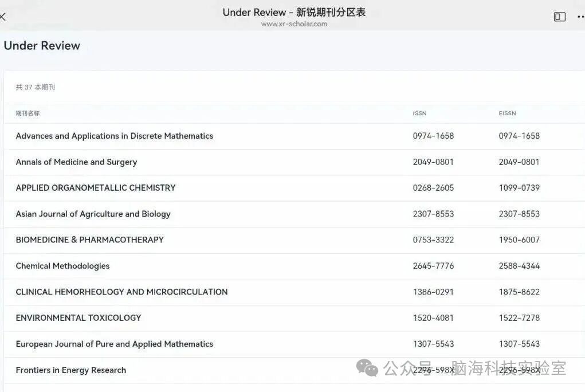
Task: Click EISSN value 1099-0739
Action: point(519,188)
